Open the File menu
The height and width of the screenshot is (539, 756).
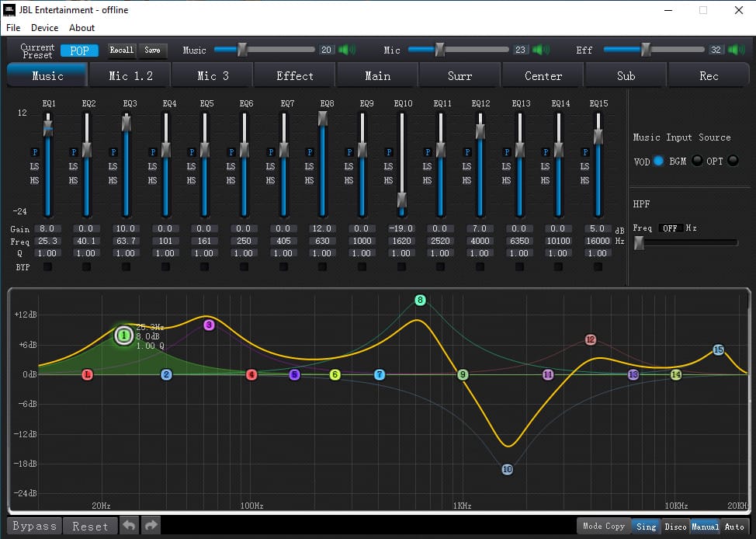tap(13, 27)
